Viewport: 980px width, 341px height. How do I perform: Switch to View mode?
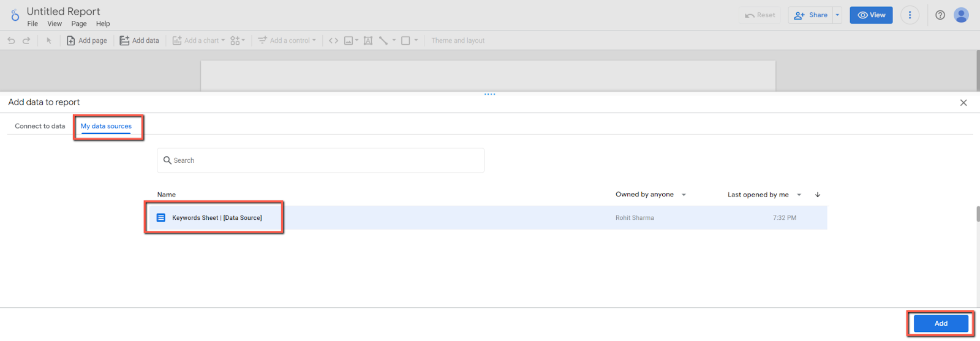pyautogui.click(x=871, y=15)
